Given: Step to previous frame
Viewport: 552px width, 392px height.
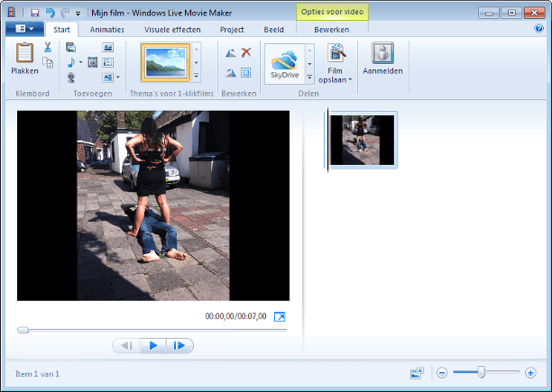Looking at the screenshot, I should [126, 346].
